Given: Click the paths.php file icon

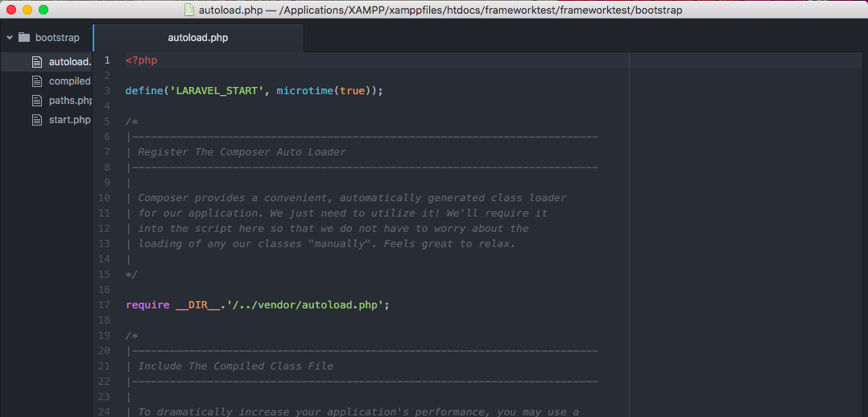Looking at the screenshot, I should click(x=36, y=101).
